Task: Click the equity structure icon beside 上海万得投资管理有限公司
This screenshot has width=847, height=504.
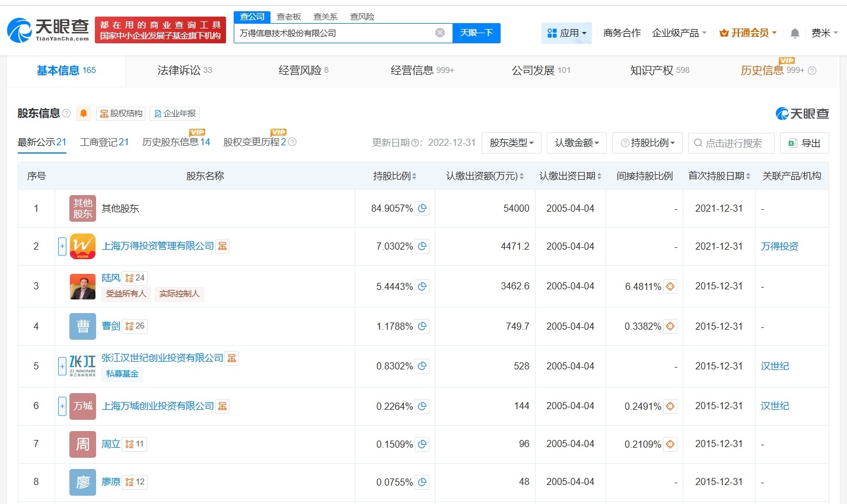Action: [x=222, y=245]
